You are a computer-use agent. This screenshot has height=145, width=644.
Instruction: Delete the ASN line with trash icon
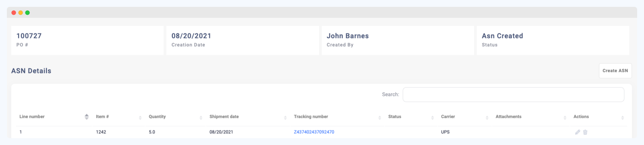[585, 132]
